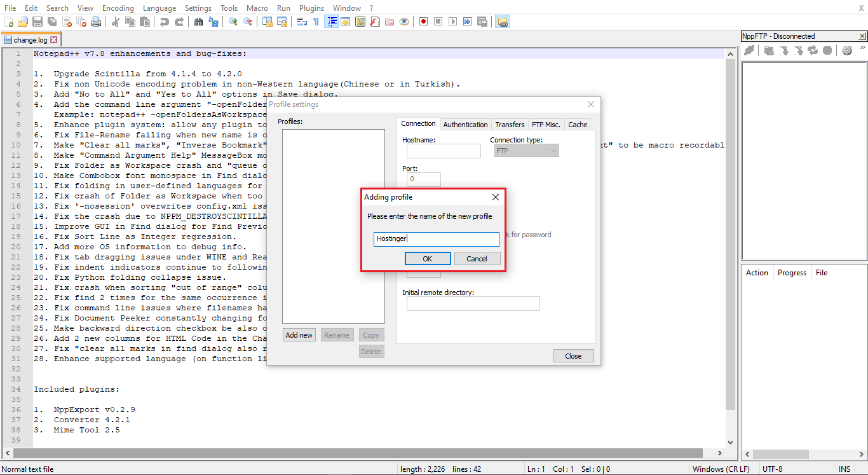Open the Plugins menu
This screenshot has width=868, height=475.
(311, 8)
